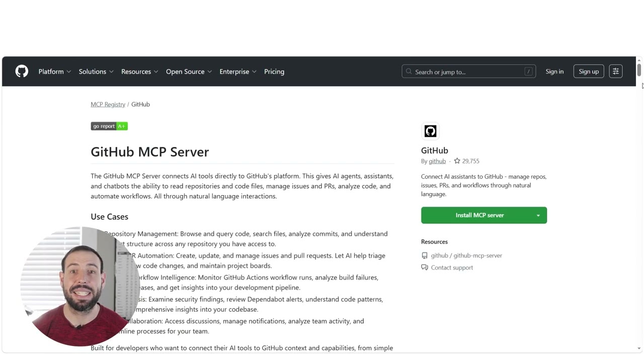Open the github / github-mcp-server repository link
This screenshot has width=644, height=362.
pos(466,255)
